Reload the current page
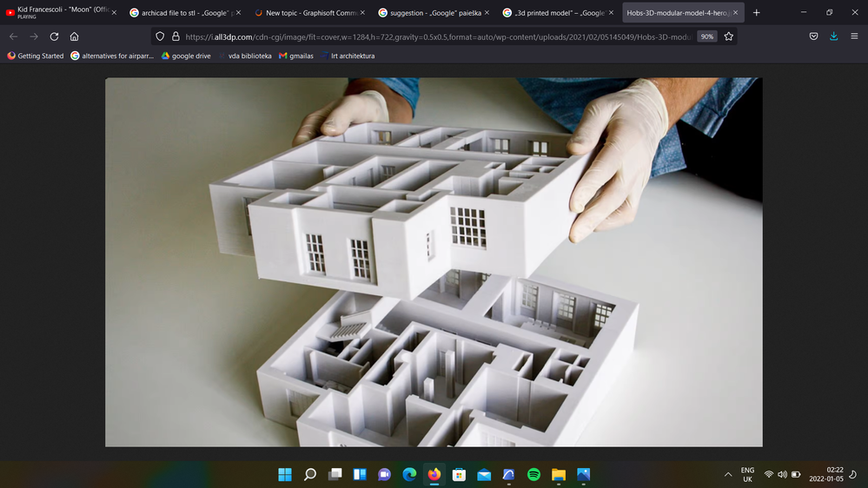868x488 pixels. click(x=54, y=36)
